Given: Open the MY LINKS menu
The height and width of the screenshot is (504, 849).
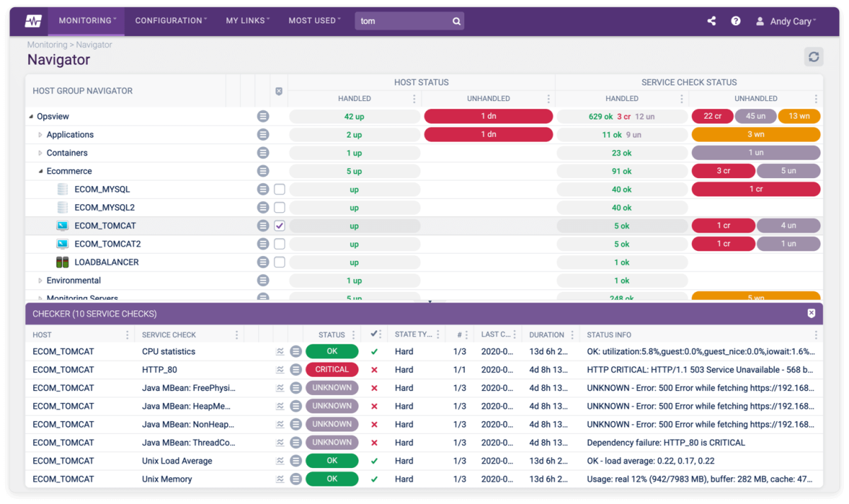Looking at the screenshot, I should tap(246, 20).
